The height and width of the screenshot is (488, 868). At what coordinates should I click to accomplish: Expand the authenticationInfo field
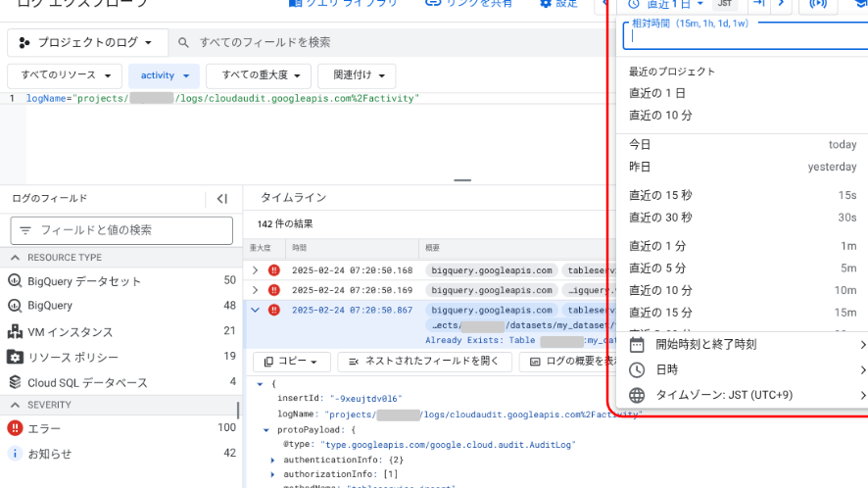272,460
